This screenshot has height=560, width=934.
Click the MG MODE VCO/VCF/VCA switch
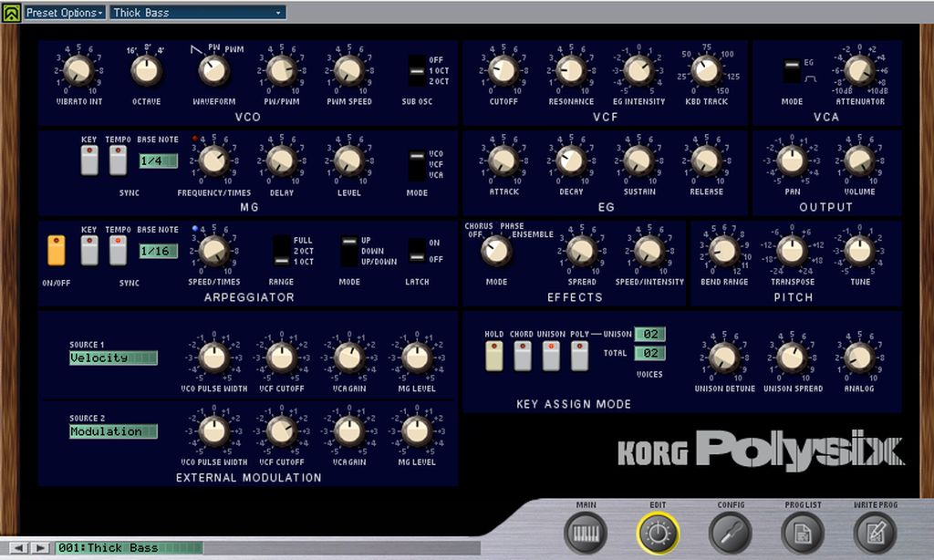tap(417, 164)
